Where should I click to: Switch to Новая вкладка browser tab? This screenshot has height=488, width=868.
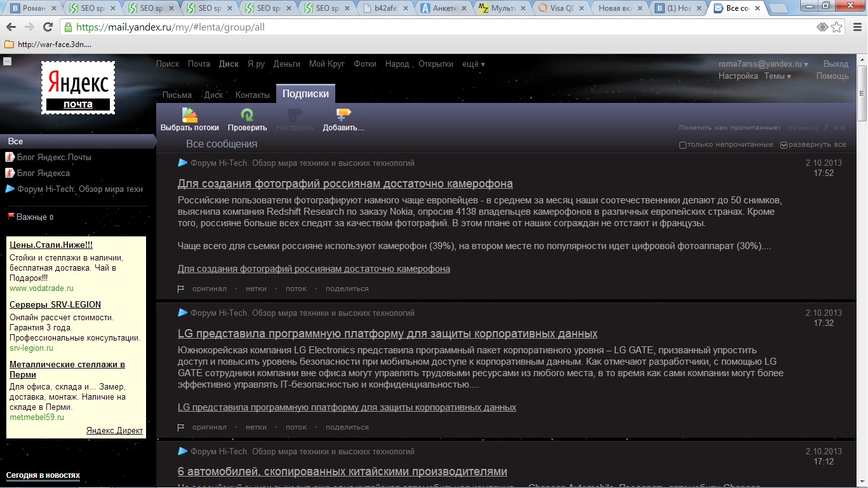pyautogui.click(x=618, y=8)
